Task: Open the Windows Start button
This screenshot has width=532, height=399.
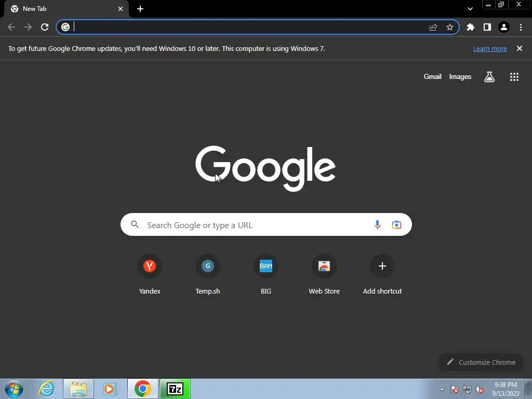Action: pos(14,389)
